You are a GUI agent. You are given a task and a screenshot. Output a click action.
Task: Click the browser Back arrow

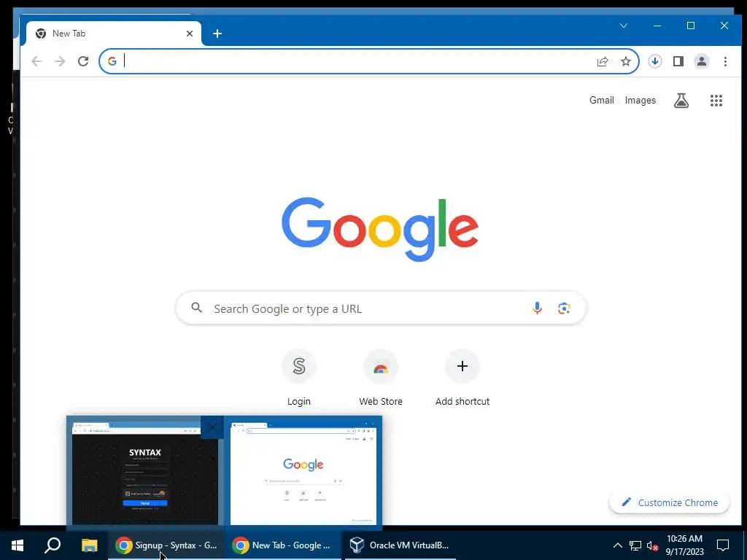[36, 61]
